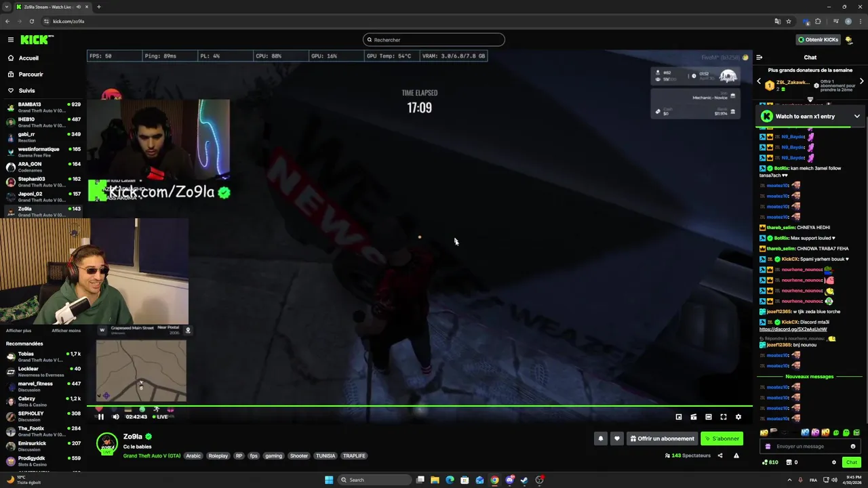Select the Roleplay tag
The height and width of the screenshot is (488, 868).
tap(218, 456)
